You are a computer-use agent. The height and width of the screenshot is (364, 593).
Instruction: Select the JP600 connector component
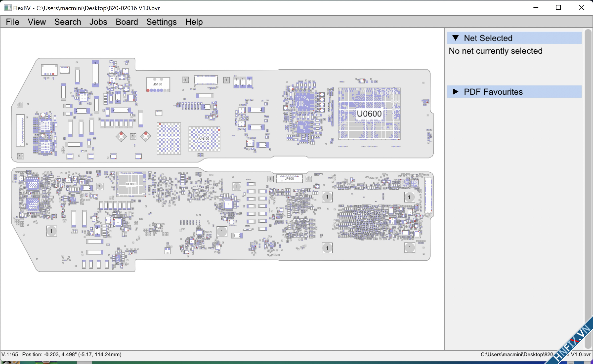click(x=289, y=179)
